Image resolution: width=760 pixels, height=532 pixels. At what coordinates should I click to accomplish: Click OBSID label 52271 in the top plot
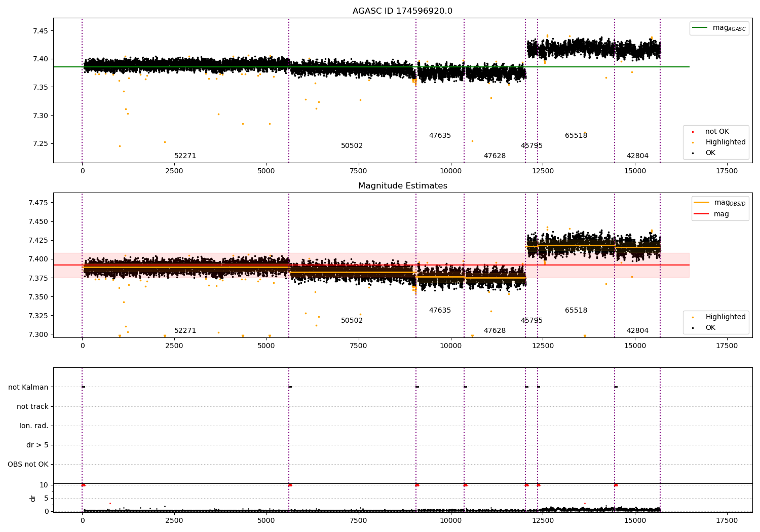[x=185, y=156]
